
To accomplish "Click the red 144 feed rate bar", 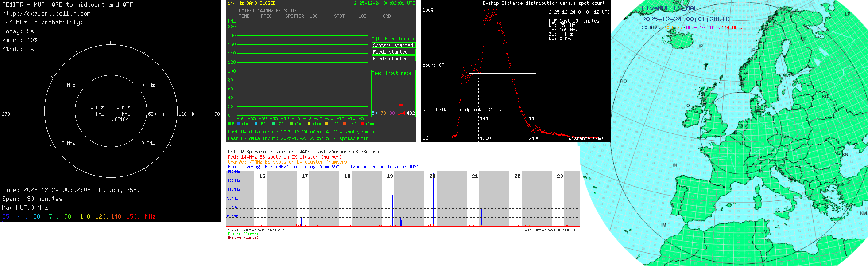I will (x=401, y=105).
